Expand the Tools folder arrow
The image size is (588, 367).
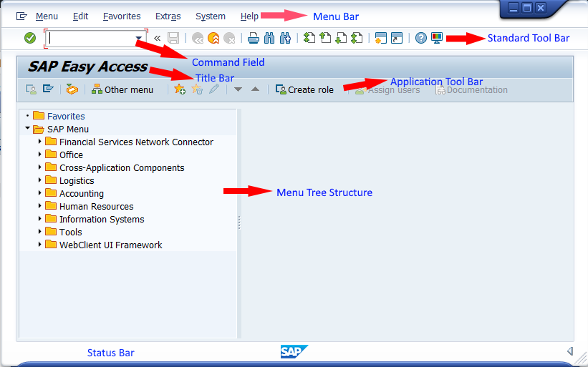(40, 232)
